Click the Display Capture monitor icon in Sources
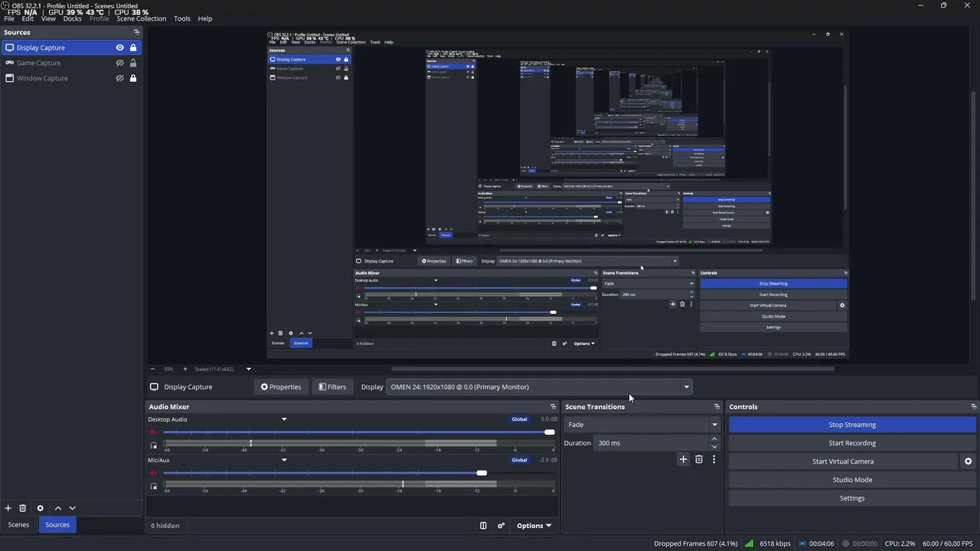 pos(9,47)
